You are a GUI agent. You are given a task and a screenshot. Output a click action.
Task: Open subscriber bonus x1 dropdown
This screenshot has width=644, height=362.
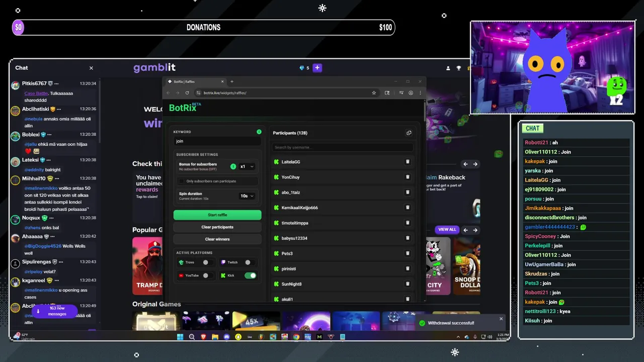247,166
